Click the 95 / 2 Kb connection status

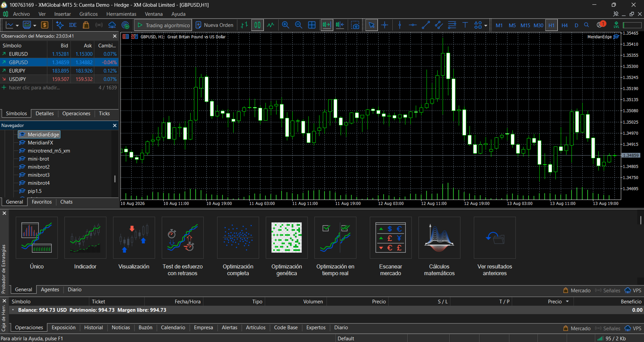point(612,339)
